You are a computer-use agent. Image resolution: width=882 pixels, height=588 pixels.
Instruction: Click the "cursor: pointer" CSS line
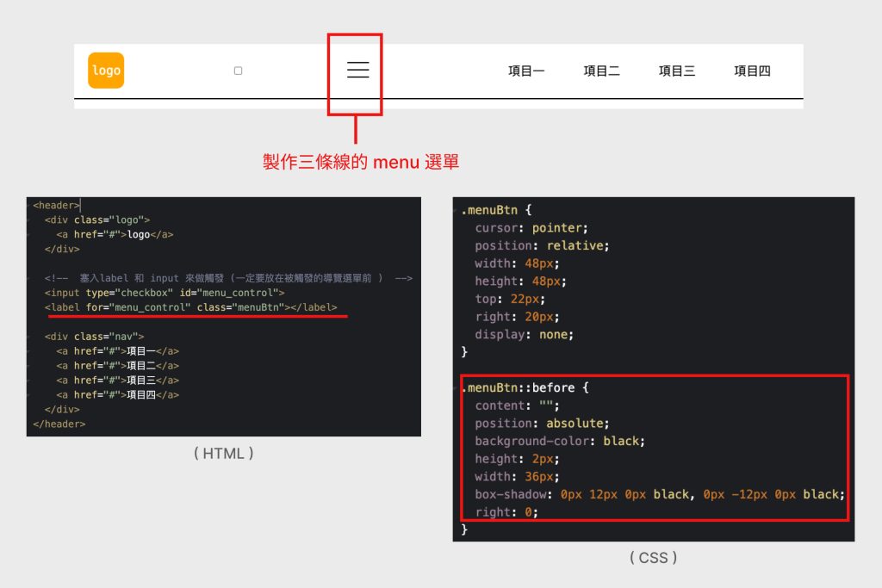(531, 228)
